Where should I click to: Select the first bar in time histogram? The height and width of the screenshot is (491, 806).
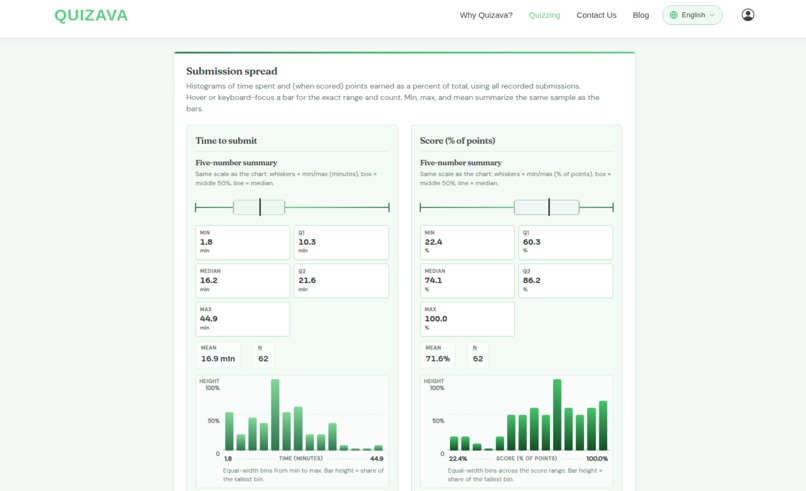(229, 431)
